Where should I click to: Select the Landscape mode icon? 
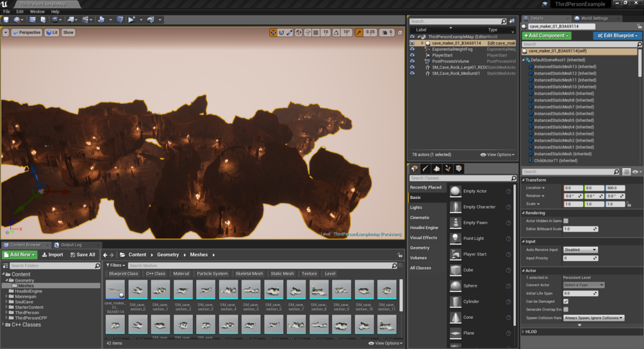(x=437, y=169)
